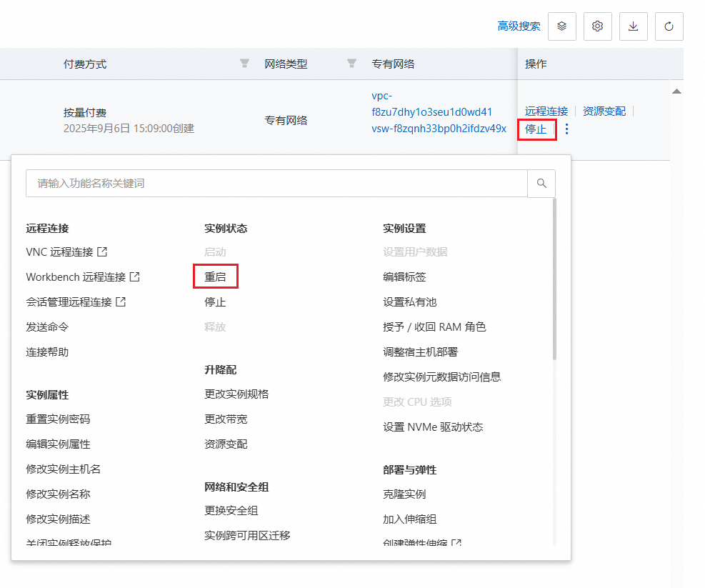Click the magnifier icon in the search box
The width and height of the screenshot is (705, 588).
coord(541,183)
